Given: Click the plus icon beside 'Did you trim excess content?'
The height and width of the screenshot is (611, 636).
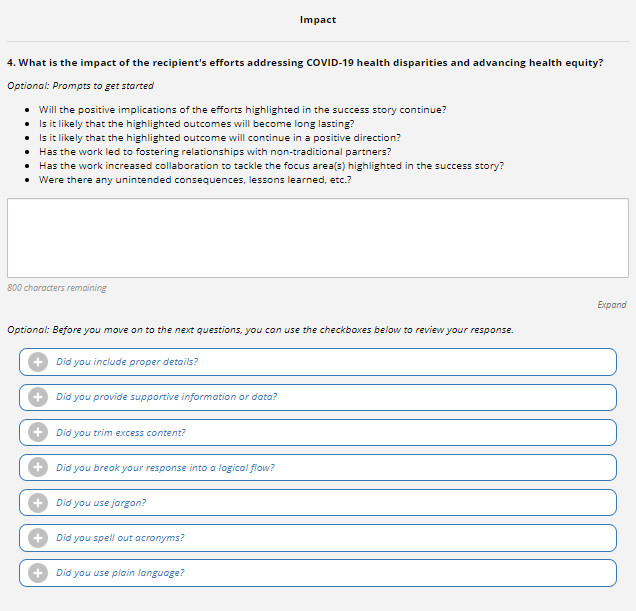Looking at the screenshot, I should (x=38, y=433).
